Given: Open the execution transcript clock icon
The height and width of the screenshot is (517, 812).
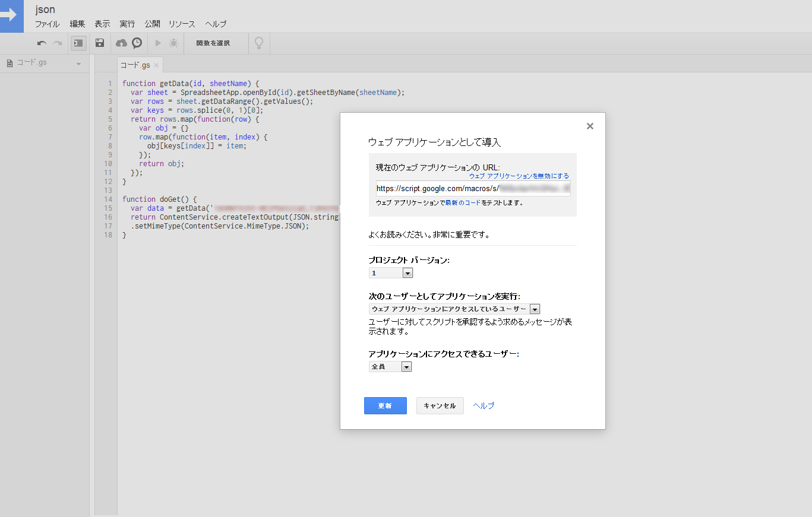Looking at the screenshot, I should pyautogui.click(x=137, y=43).
